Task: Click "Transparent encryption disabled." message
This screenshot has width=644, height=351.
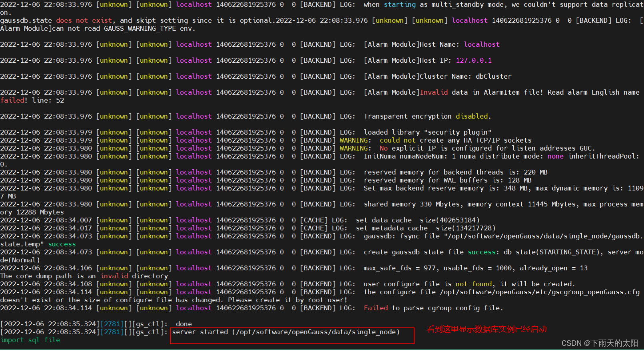Action: tap(427, 117)
